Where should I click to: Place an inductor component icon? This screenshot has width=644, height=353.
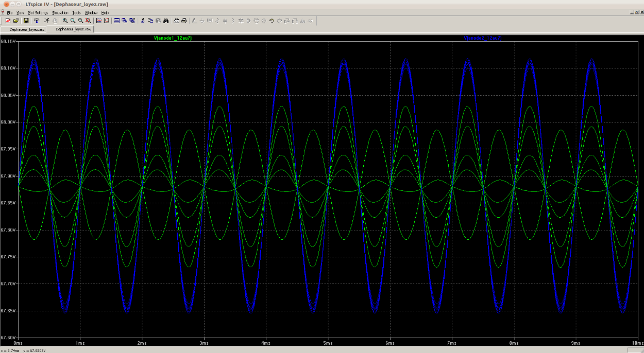pyautogui.click(x=233, y=21)
